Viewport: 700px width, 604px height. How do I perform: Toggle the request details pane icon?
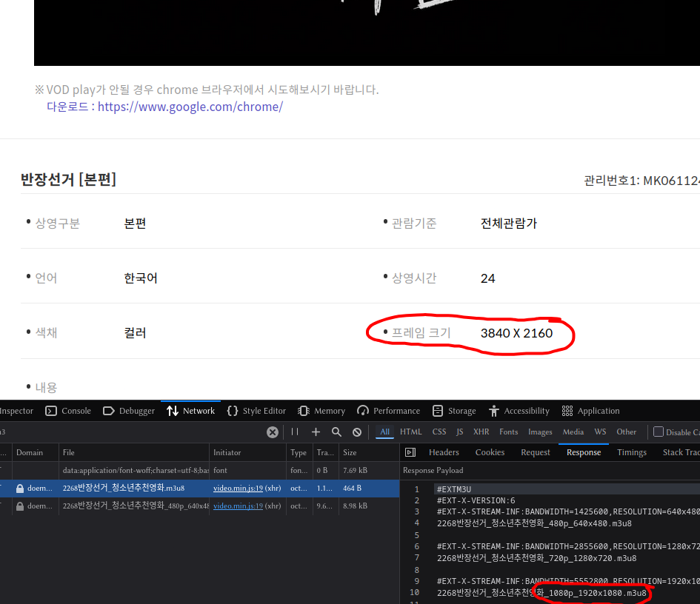pyautogui.click(x=410, y=452)
